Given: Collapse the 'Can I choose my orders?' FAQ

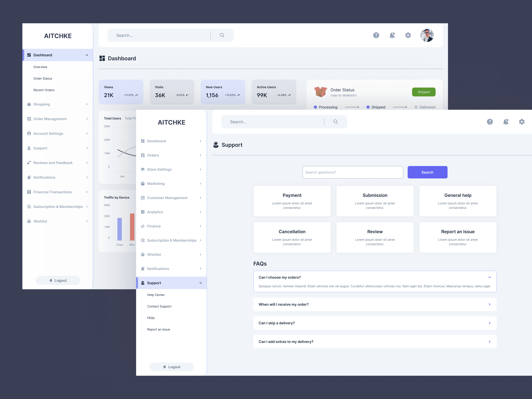Looking at the screenshot, I should pos(489,277).
